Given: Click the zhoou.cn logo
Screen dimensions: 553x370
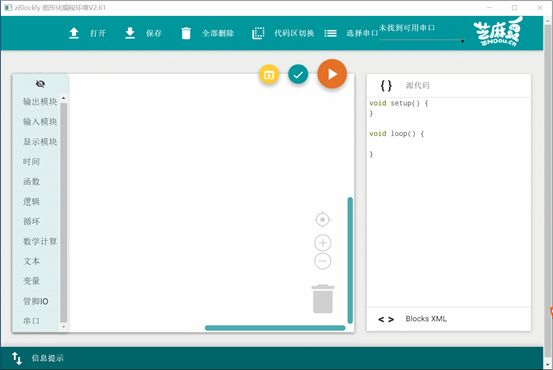Looking at the screenshot, I should (497, 32).
